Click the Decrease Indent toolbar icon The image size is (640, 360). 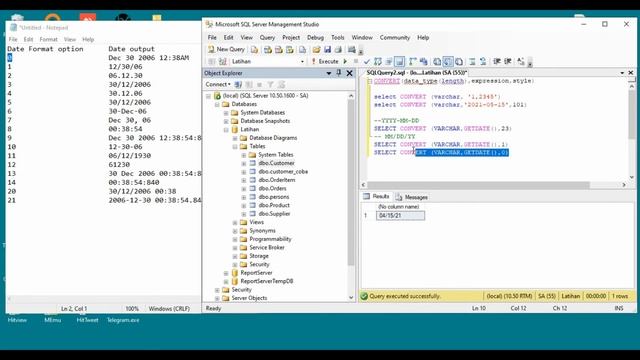pyautogui.click(x=497, y=62)
